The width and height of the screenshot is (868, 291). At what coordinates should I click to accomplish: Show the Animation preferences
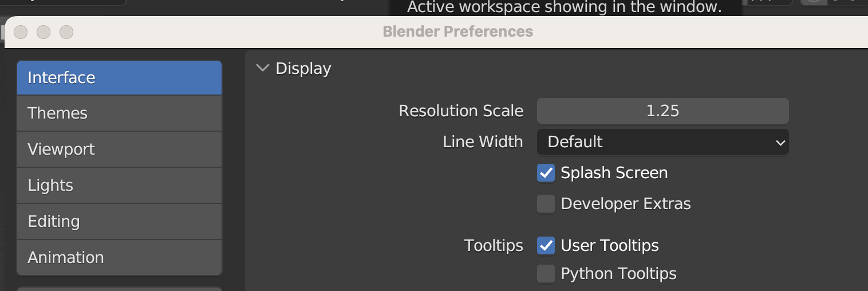coord(119,258)
